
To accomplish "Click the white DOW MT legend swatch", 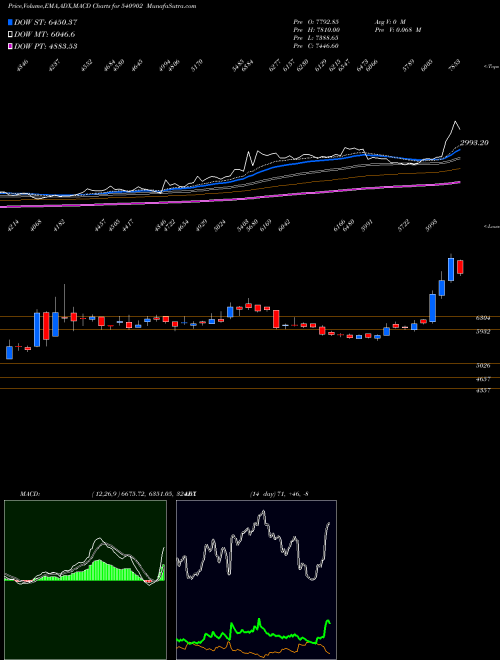I will 11,34.
